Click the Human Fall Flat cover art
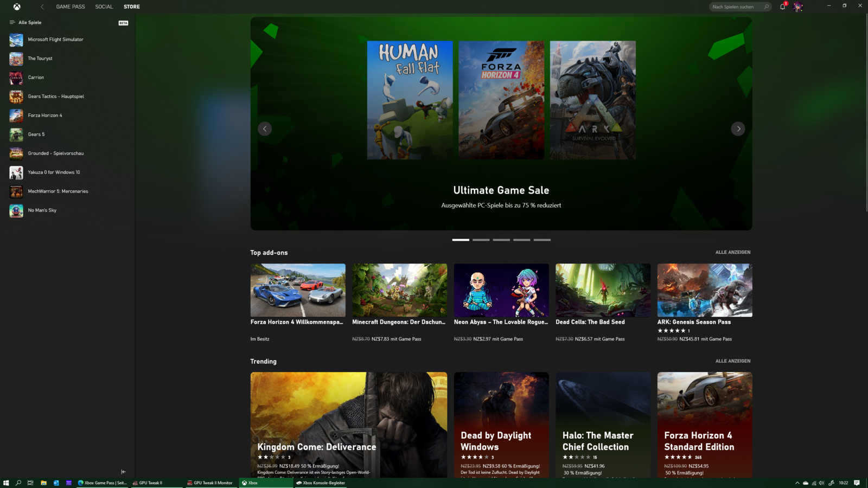868x488 pixels. pos(410,100)
